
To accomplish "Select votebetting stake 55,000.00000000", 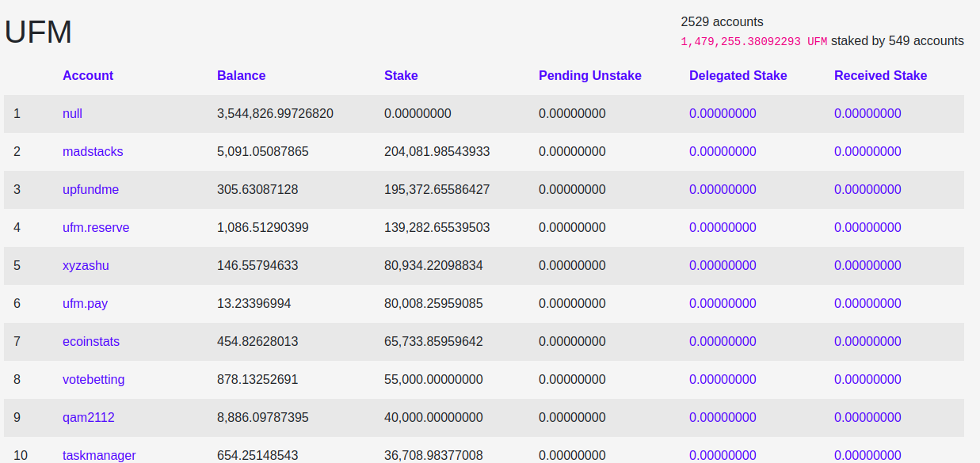I will pyautogui.click(x=433, y=380).
